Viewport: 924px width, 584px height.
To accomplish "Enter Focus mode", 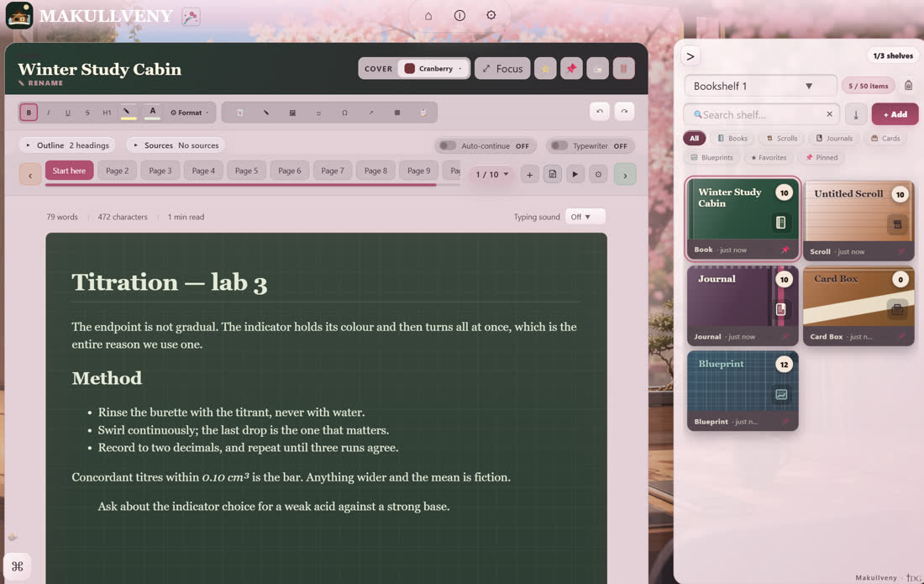I will click(x=502, y=69).
